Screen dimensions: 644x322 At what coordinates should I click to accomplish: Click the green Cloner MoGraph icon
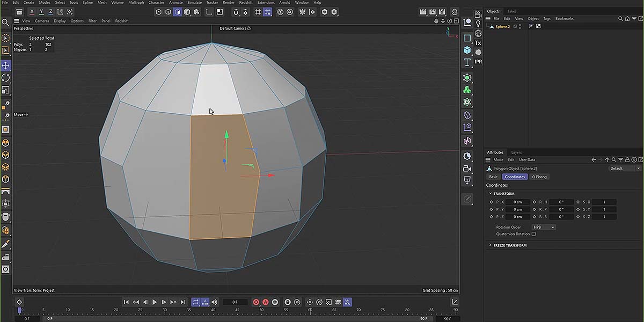tap(467, 90)
